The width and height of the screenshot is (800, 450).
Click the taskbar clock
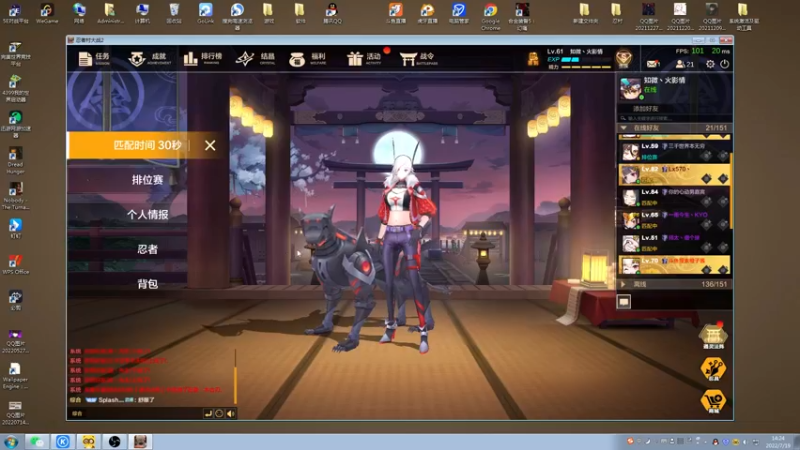(x=779, y=442)
